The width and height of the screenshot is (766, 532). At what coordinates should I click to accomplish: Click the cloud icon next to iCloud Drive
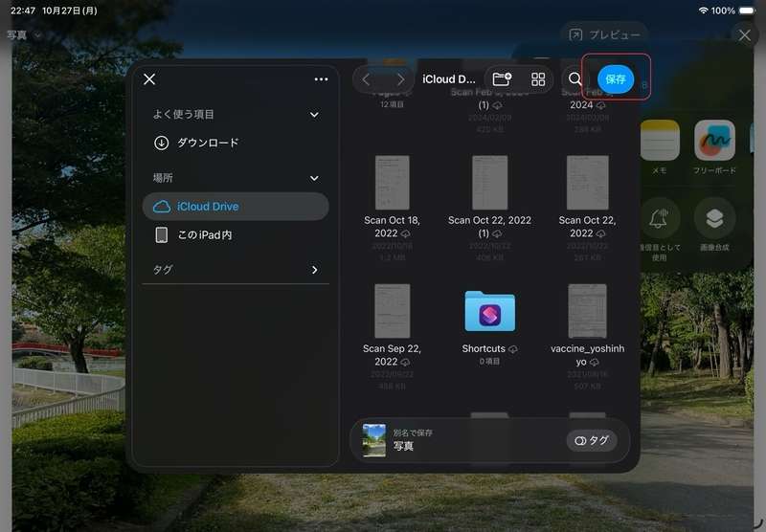click(162, 207)
